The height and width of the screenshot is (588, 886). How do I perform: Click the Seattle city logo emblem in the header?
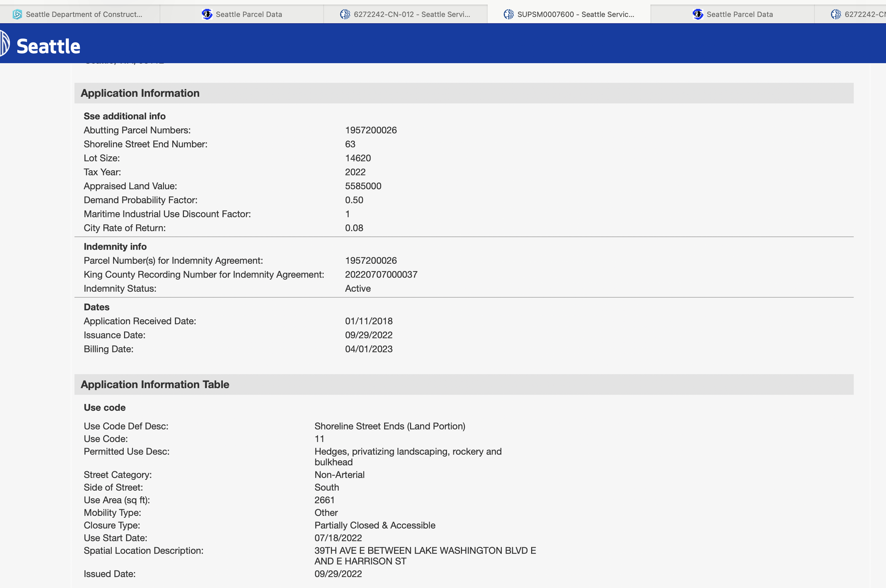pyautogui.click(x=5, y=44)
